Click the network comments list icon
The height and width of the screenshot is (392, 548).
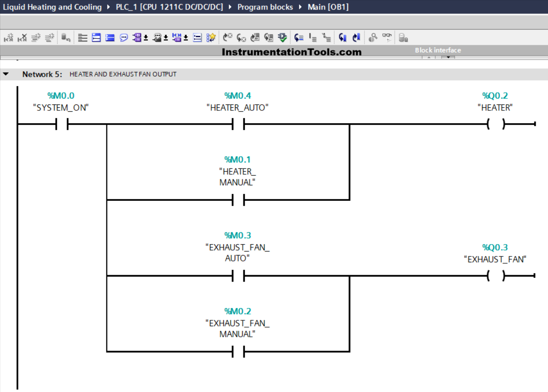[x=197, y=38]
